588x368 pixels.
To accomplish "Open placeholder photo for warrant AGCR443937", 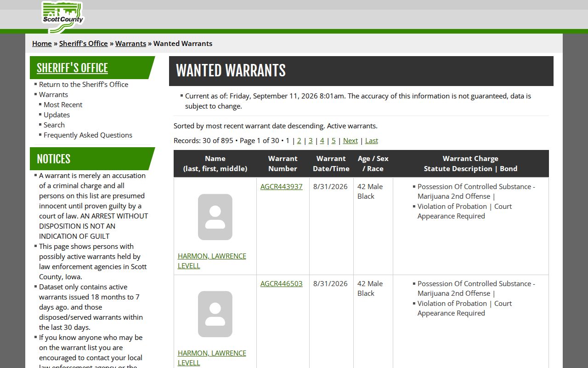I will (215, 217).
